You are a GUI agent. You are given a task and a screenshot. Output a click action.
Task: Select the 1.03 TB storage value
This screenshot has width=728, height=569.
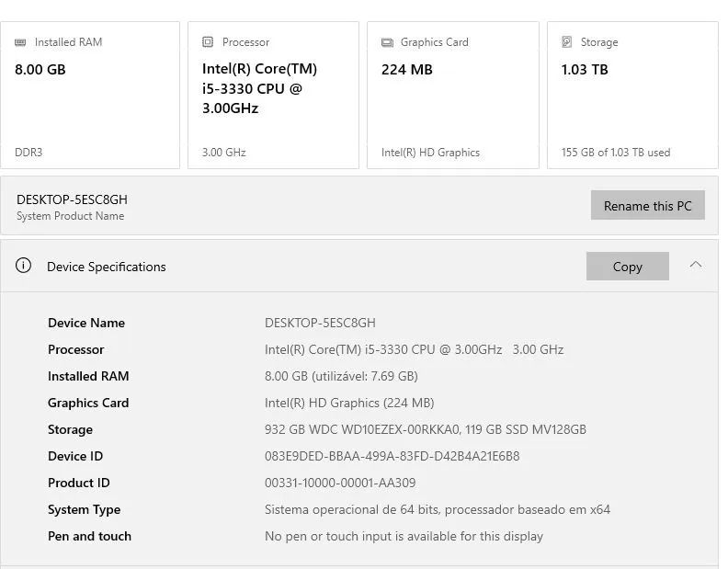point(585,70)
